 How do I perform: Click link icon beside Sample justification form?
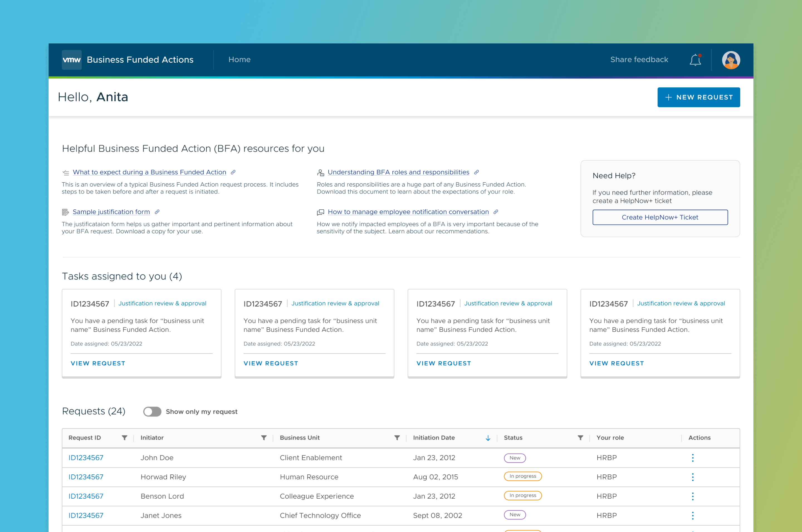(x=157, y=212)
